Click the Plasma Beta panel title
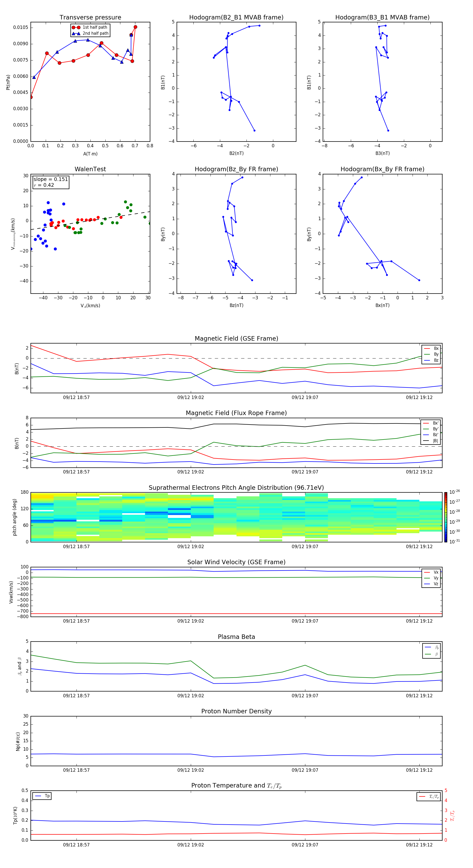The width and height of the screenshot is (473, 868). click(x=236, y=637)
